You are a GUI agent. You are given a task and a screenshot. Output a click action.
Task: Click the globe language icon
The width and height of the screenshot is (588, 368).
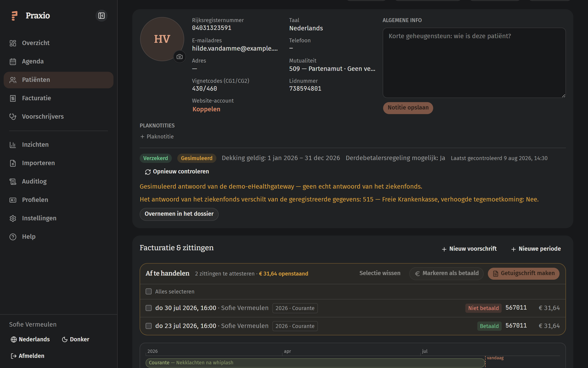tap(14, 339)
